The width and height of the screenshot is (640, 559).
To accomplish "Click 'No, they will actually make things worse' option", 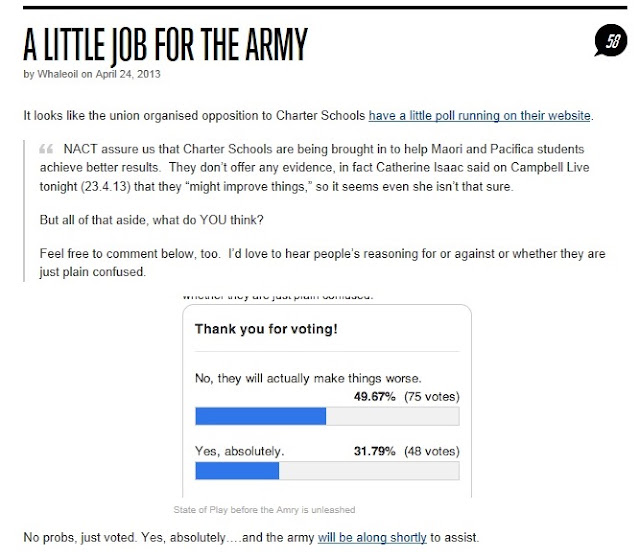I will pos(308,378).
